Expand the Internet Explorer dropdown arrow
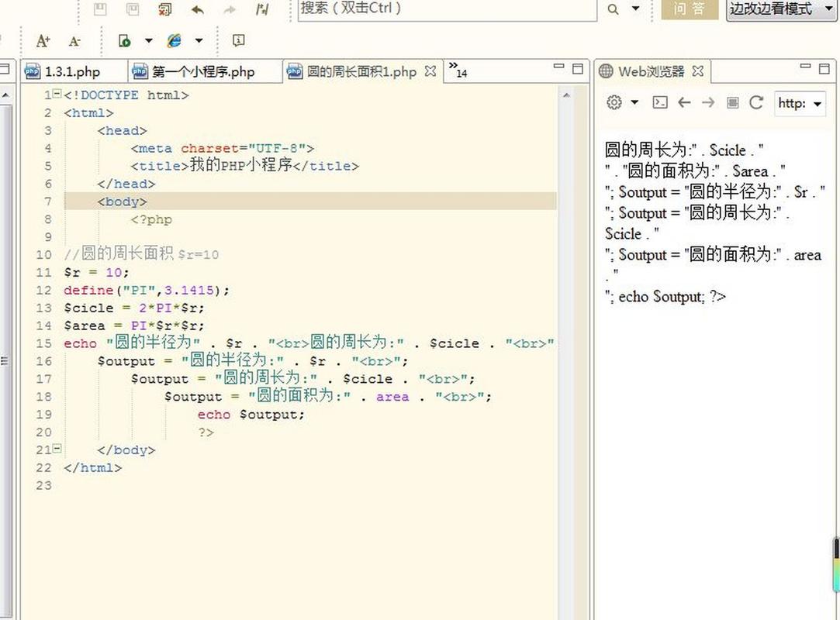This screenshot has height=620, width=840. click(199, 41)
